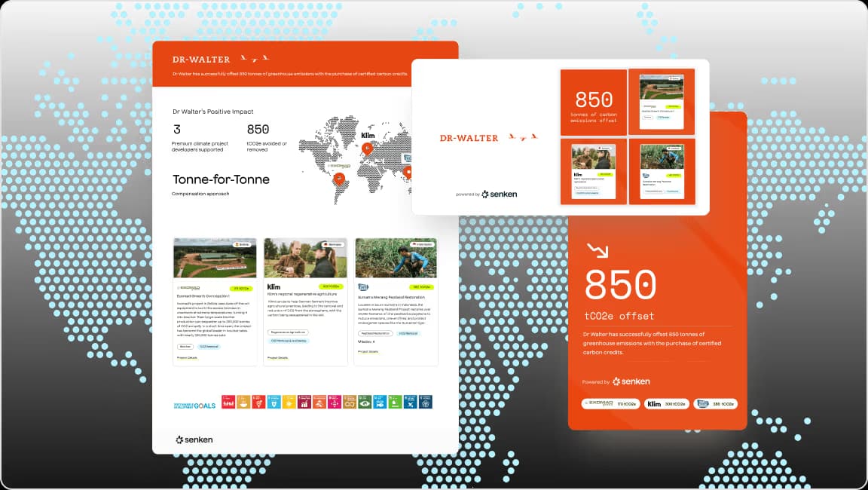
Task: Click Dr-Walter logo in the report header
Action: click(221, 59)
